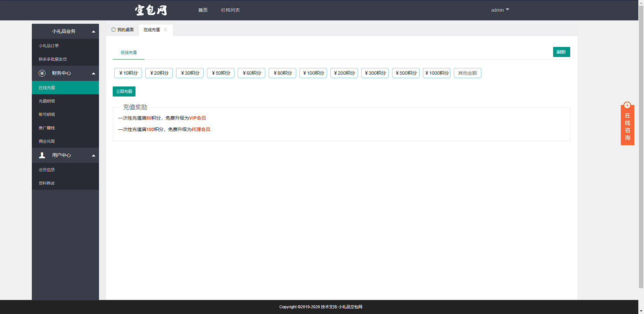Open 资料修改 in the sidebar
Screen dimensions: 644x314
coord(65,183)
